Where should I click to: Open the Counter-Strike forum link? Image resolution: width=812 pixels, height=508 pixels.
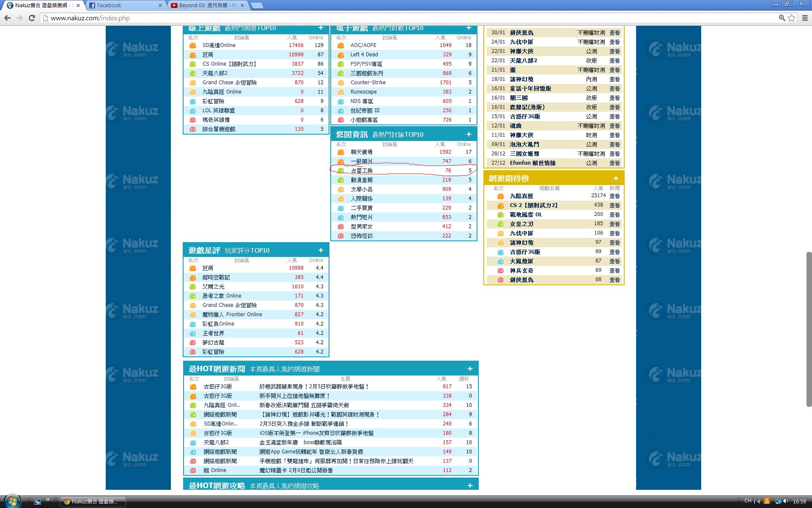coord(368,83)
